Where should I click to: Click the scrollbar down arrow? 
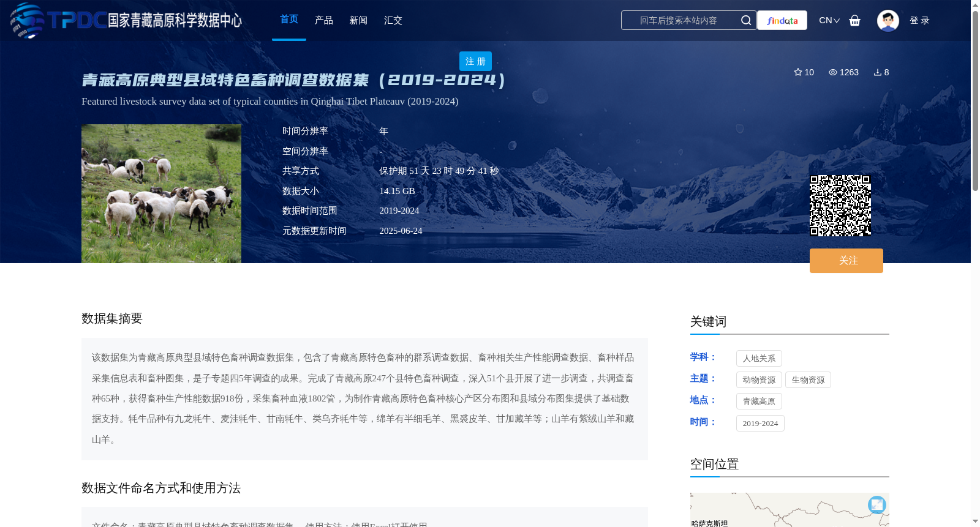[x=975, y=521]
